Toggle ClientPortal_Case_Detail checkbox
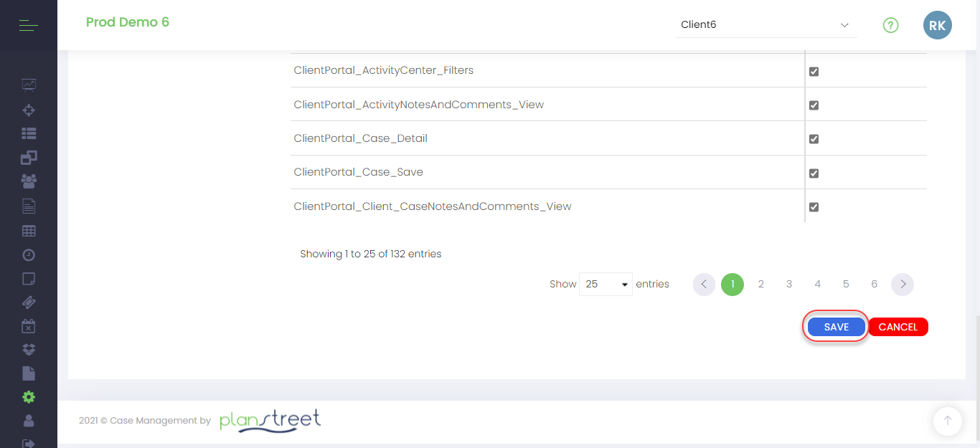 pyautogui.click(x=814, y=139)
